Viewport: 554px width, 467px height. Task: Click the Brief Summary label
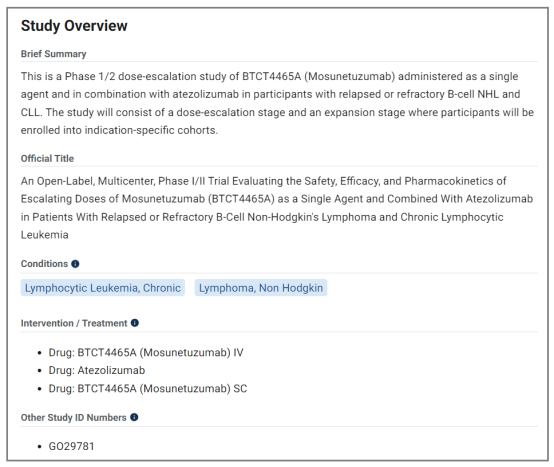pos(53,54)
